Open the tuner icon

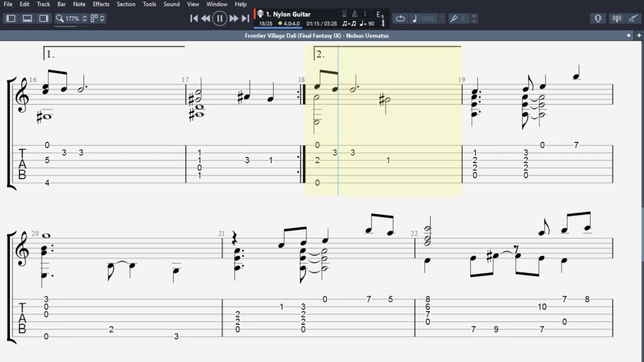pos(616,19)
